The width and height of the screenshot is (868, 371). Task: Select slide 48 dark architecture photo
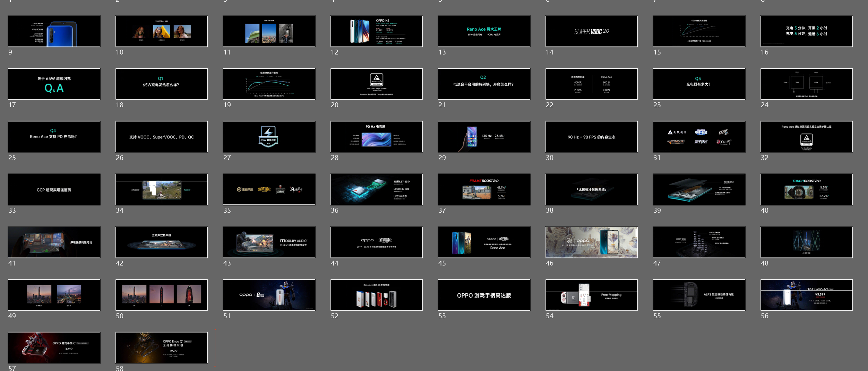click(x=807, y=242)
